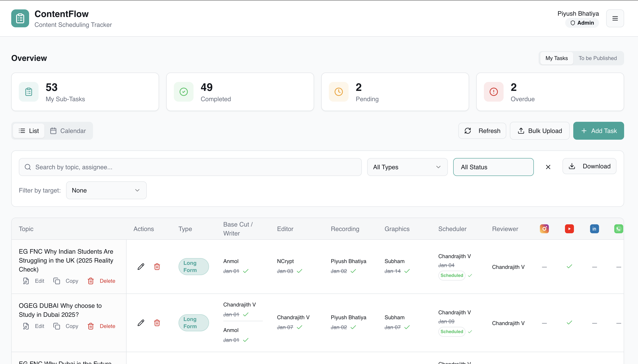
Task: Open the All Types dropdown
Action: tap(407, 167)
